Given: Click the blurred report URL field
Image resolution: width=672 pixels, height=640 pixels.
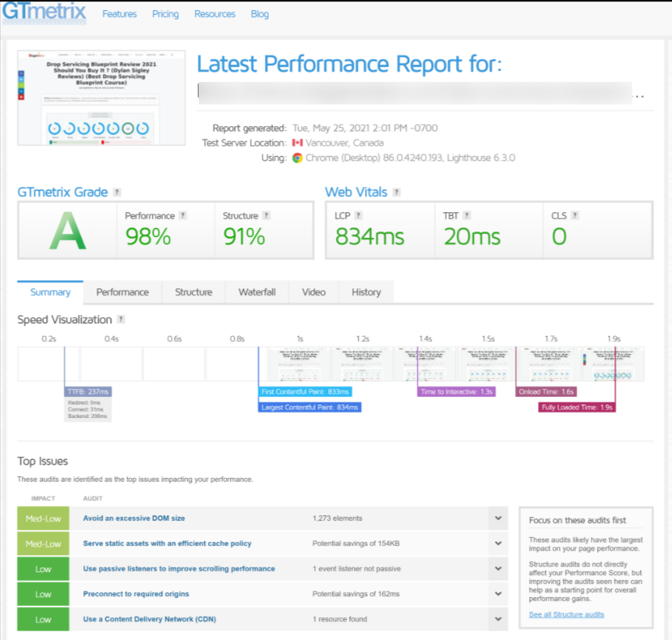Looking at the screenshot, I should pos(415,93).
